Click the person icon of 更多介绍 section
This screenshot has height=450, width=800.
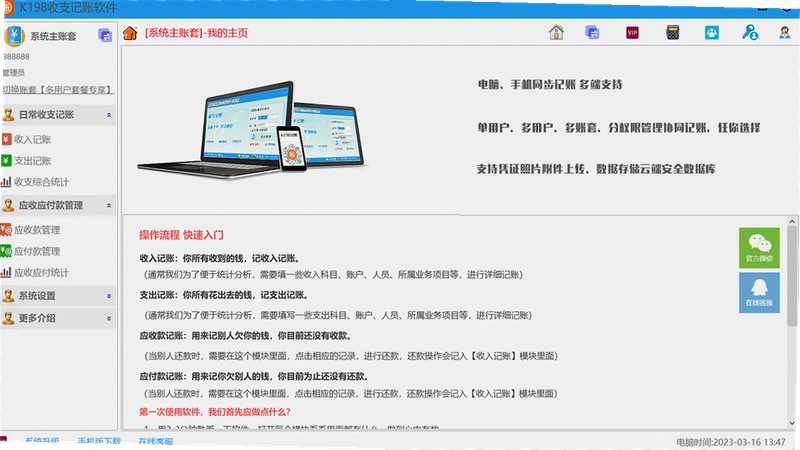coord(8,318)
